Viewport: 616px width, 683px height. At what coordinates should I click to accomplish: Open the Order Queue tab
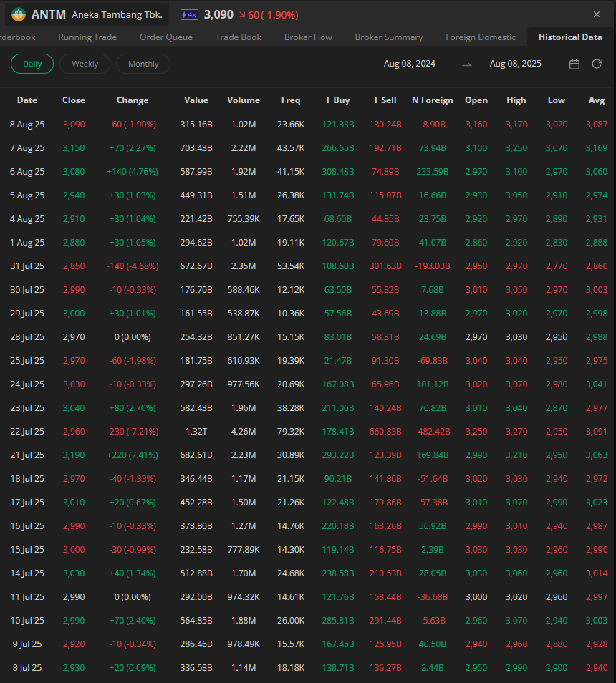(166, 37)
